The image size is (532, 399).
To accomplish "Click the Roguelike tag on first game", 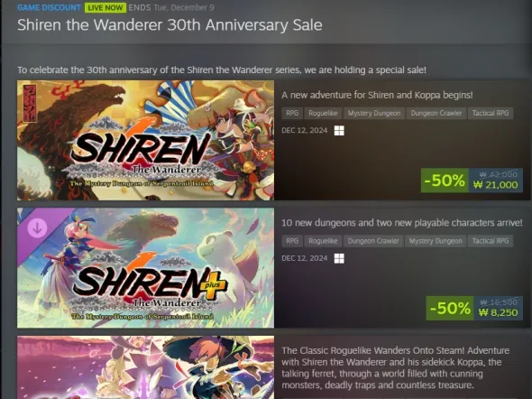I will pos(323,113).
